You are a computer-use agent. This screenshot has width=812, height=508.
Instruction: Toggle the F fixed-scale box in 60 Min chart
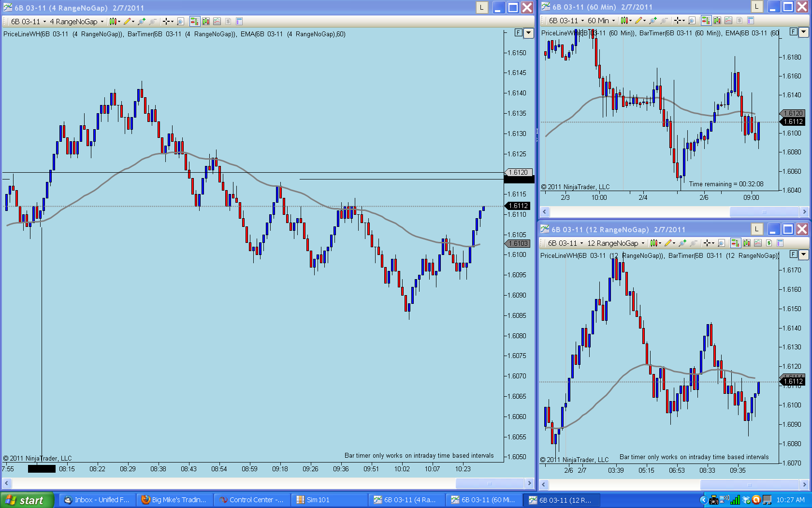(x=794, y=32)
